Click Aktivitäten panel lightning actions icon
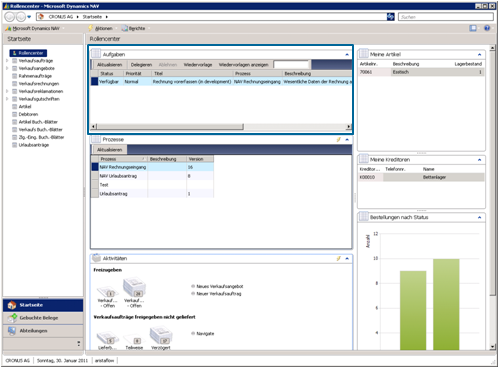 (x=339, y=258)
